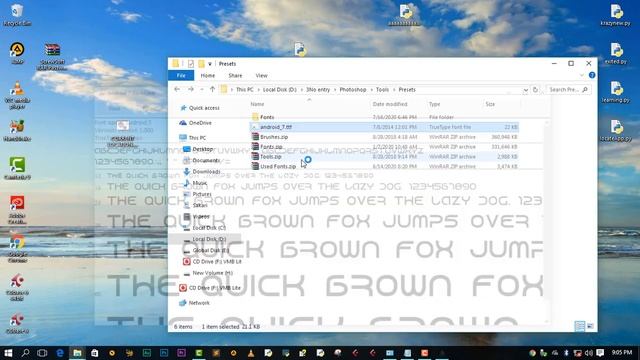Select krazynew.py desktop file
This screenshot has width=640, height=360.
pyautogui.click(x=616, y=15)
